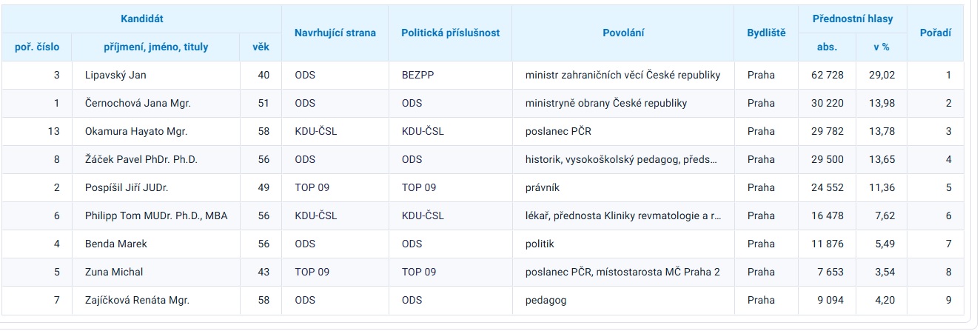Viewport: 980px width, 331px height.
Task: Select Philipp Tom MUDr. Ph.D., MBA
Action: [156, 215]
